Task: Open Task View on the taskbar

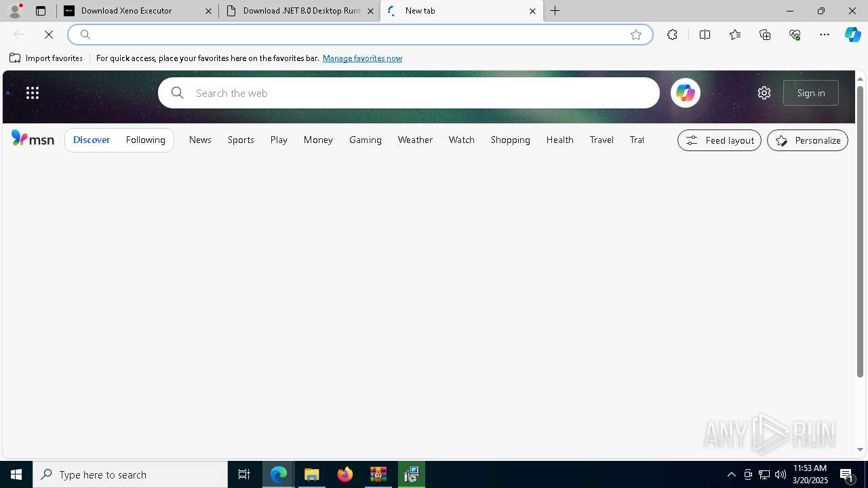Action: click(x=244, y=474)
